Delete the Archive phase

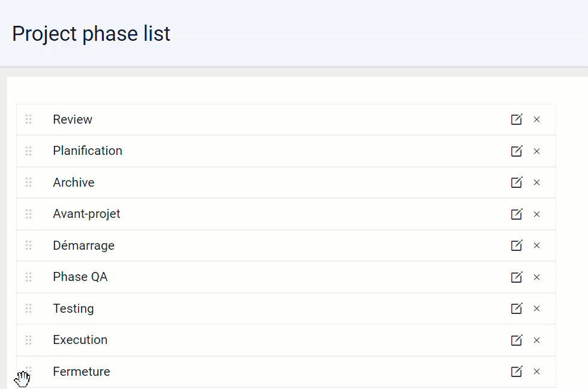pyautogui.click(x=536, y=182)
